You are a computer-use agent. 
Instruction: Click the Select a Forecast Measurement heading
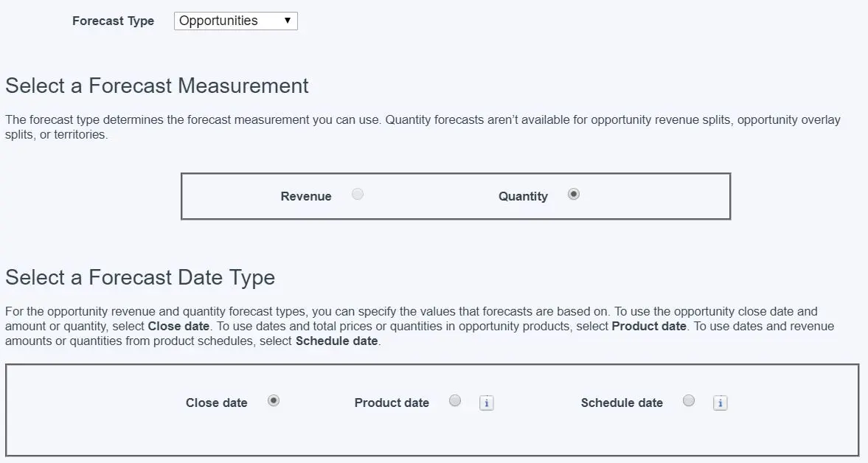[x=157, y=86]
